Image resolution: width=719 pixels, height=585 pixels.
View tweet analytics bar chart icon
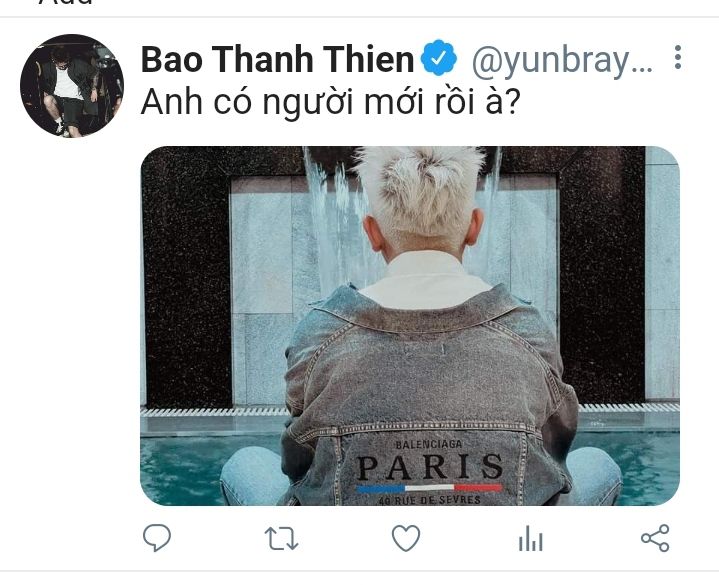click(x=531, y=538)
